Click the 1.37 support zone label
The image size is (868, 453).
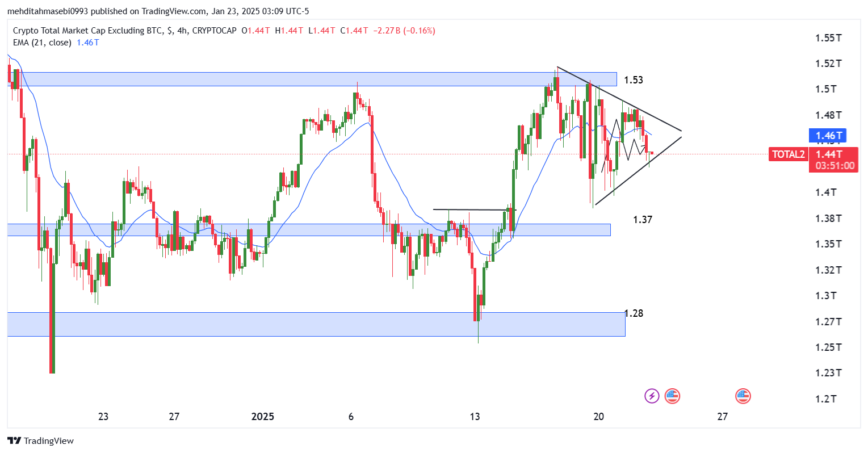pyautogui.click(x=643, y=220)
